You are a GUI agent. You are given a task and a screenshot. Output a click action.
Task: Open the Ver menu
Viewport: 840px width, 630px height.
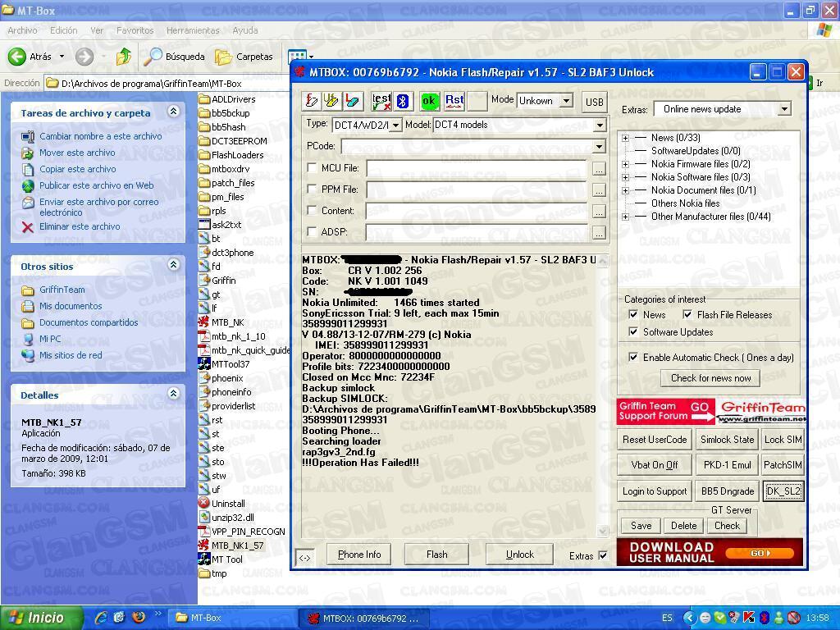(97, 30)
